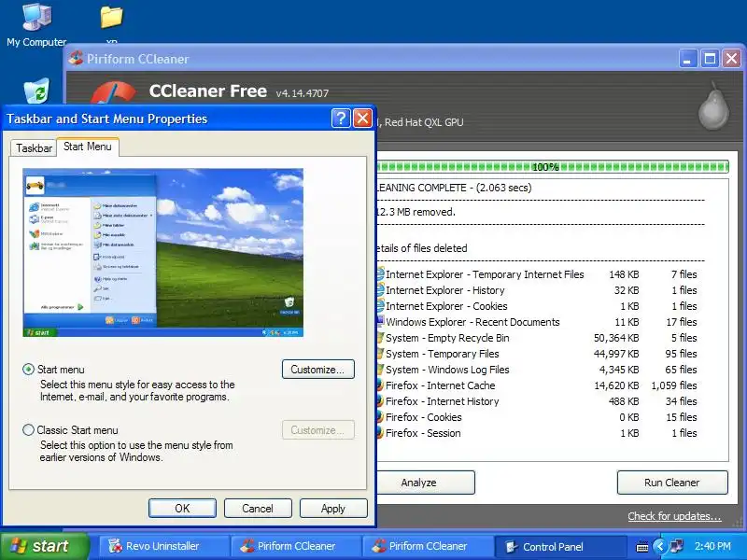
Task: Select the Classic Start menu radio button
Action: tap(28, 430)
